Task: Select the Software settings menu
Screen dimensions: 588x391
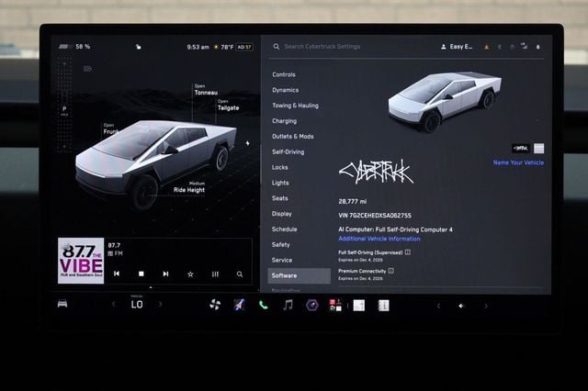Action: point(299,275)
